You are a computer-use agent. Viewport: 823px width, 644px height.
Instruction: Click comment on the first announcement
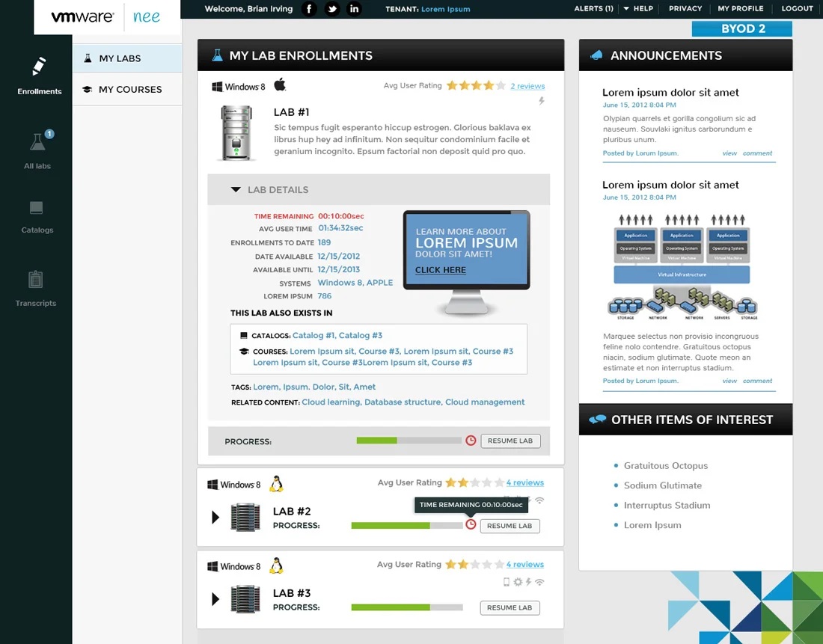(757, 153)
